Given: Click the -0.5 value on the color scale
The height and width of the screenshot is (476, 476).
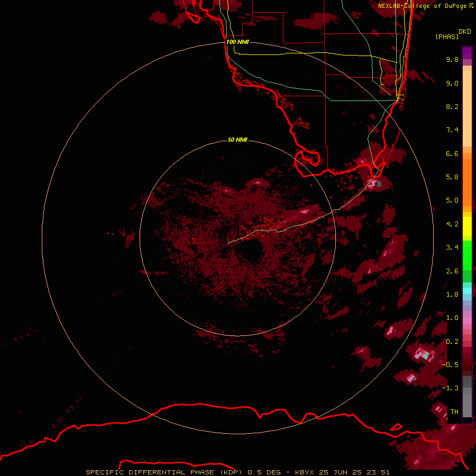Looking at the screenshot, I should [451, 365].
